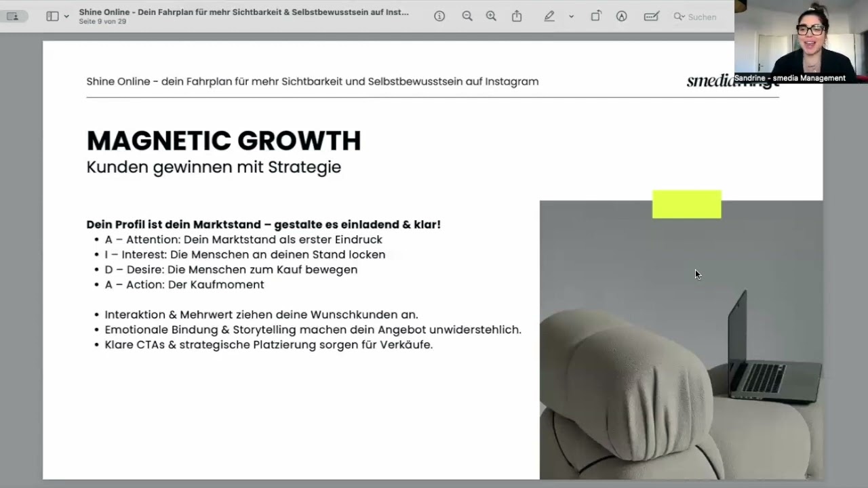Click the bullet 'D – Desire'
This screenshot has height=488, width=868.
point(231,270)
